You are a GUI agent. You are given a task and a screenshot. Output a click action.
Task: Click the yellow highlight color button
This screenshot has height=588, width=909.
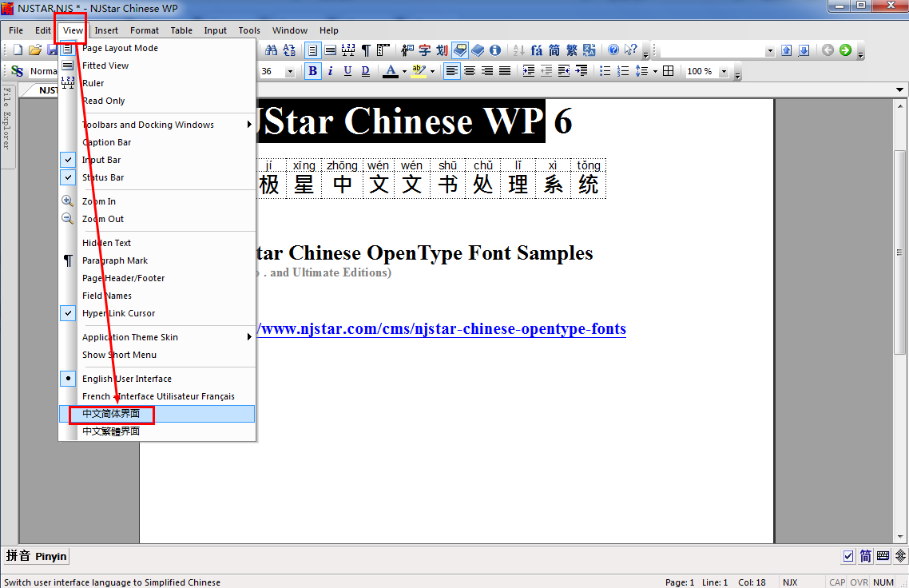coord(419,71)
